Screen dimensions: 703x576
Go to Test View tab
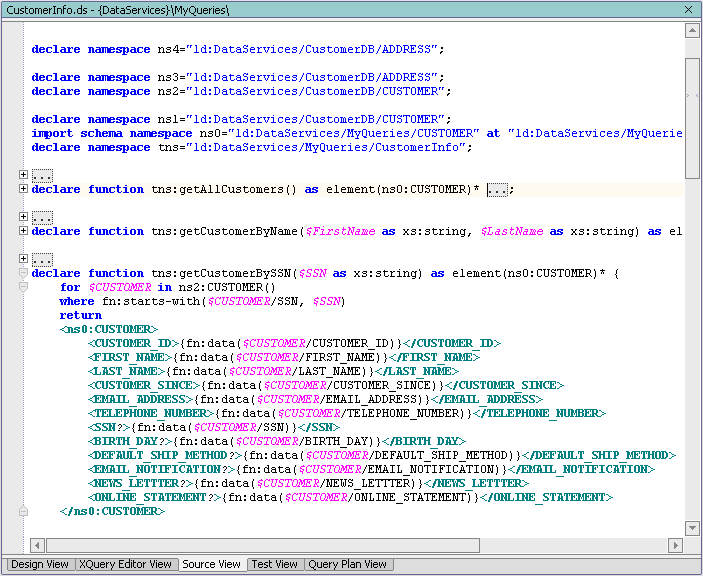coord(274,564)
